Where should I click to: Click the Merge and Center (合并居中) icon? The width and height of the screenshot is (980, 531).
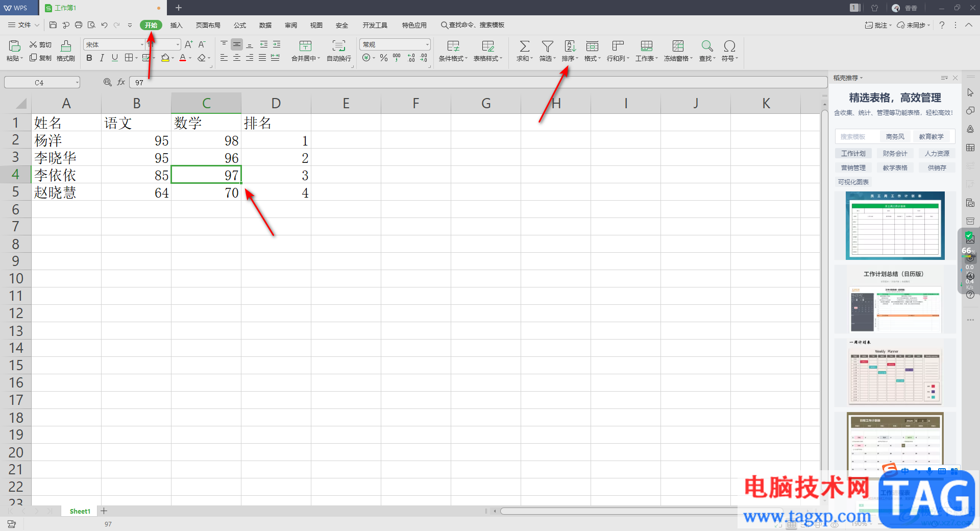click(x=305, y=46)
